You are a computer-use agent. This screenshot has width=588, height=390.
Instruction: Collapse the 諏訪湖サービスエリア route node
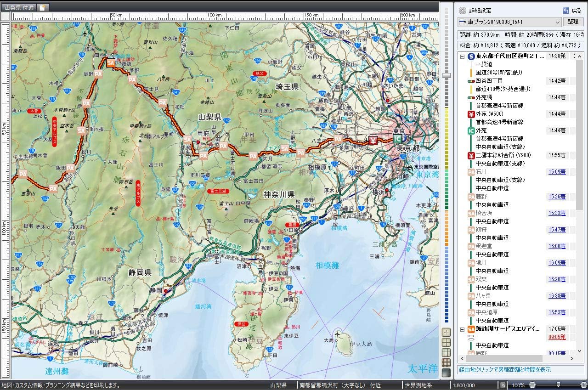[x=463, y=329]
